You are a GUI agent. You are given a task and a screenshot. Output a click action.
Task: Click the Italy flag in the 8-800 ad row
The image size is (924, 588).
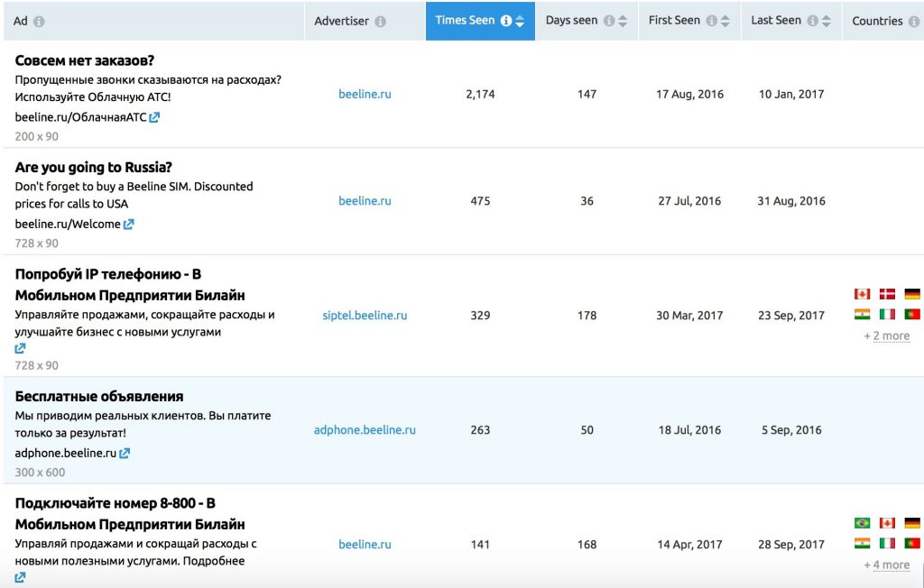pos(888,543)
